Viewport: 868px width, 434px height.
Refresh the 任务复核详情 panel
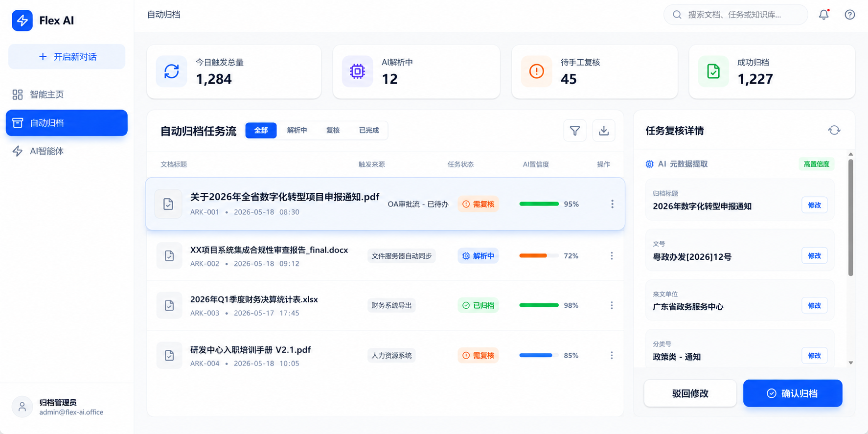[834, 130]
